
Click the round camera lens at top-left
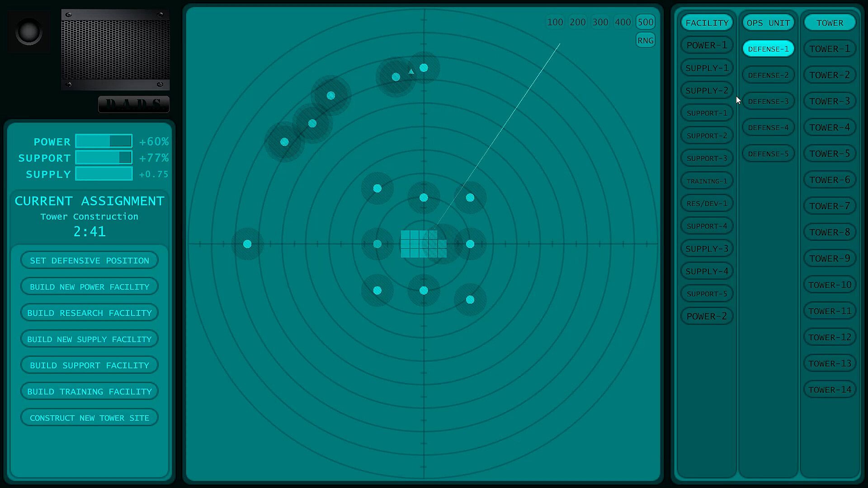[29, 32]
